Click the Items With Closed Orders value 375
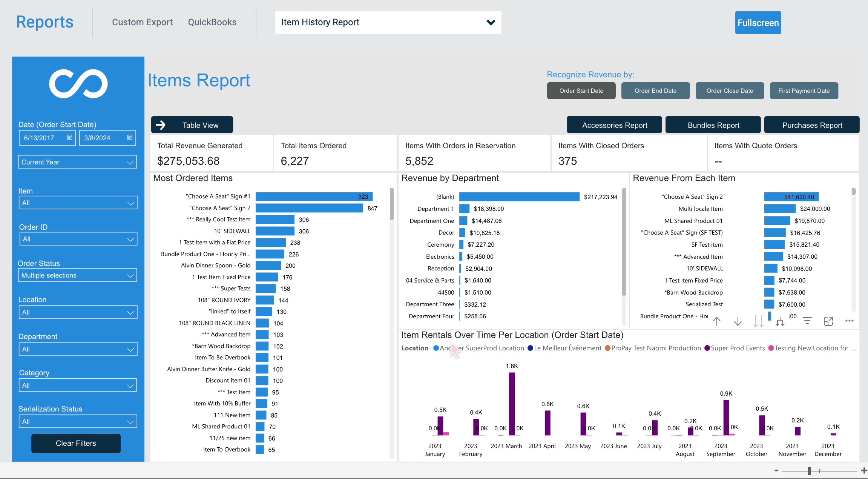This screenshot has width=868, height=479. (568, 161)
